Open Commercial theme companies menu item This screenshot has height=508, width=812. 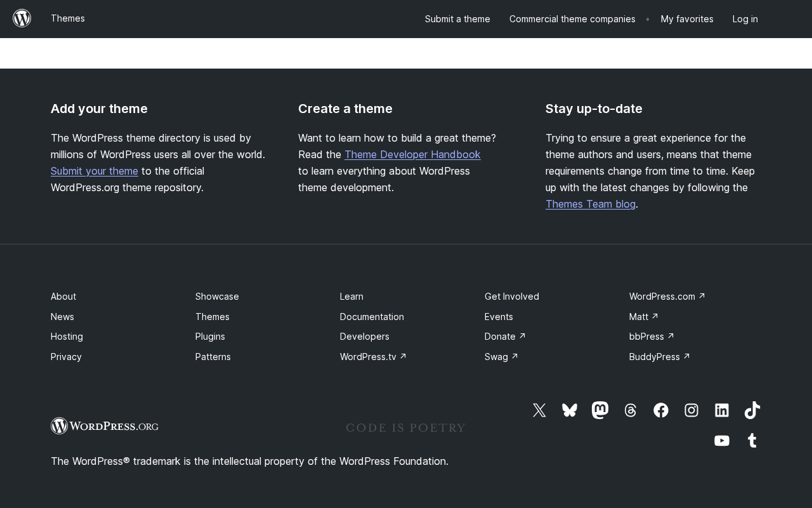(x=572, y=19)
